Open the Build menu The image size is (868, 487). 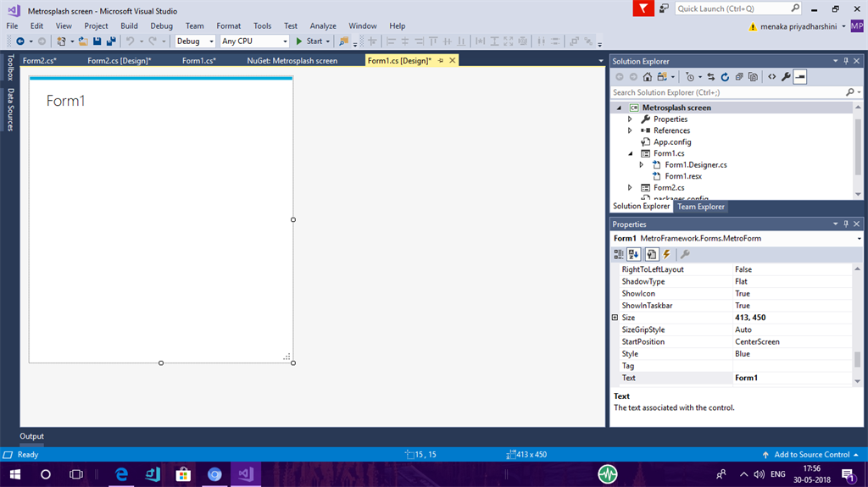129,26
